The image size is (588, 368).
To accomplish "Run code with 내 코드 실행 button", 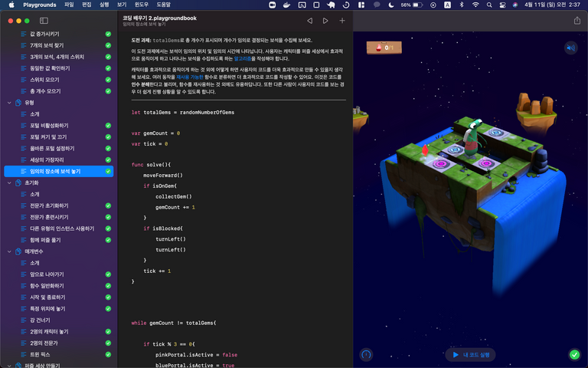I will [x=470, y=354].
